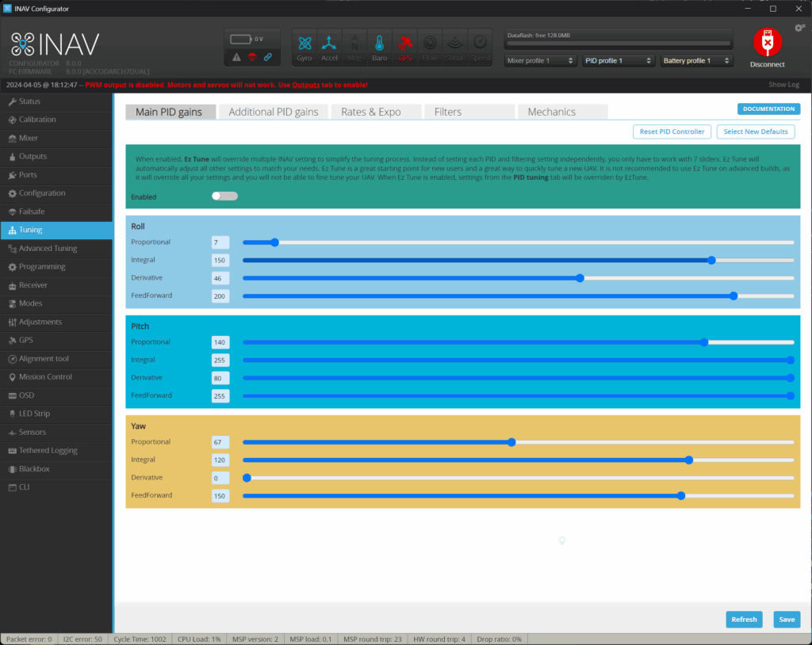This screenshot has height=645, width=812.
Task: Open the Adjustments section
Action: (56, 322)
